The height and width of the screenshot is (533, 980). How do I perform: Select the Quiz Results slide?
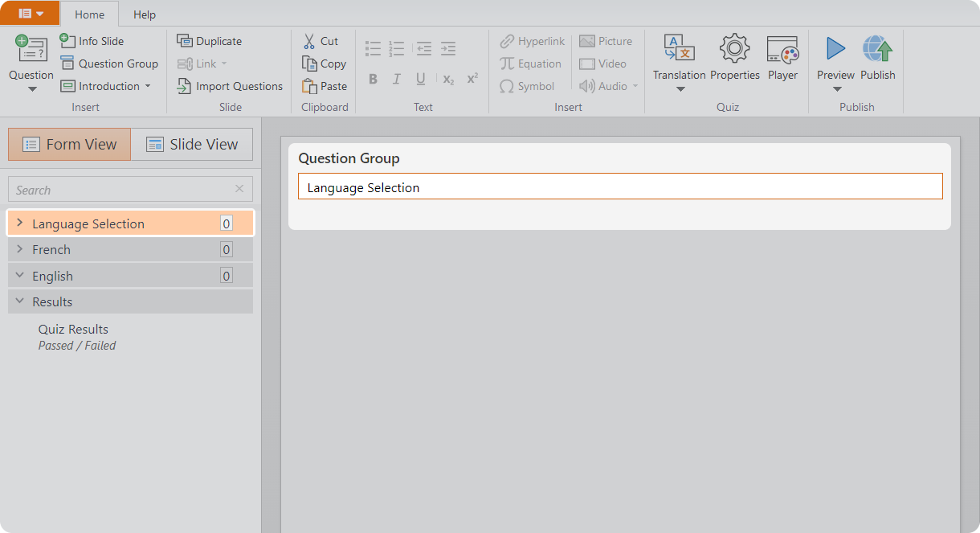(73, 330)
